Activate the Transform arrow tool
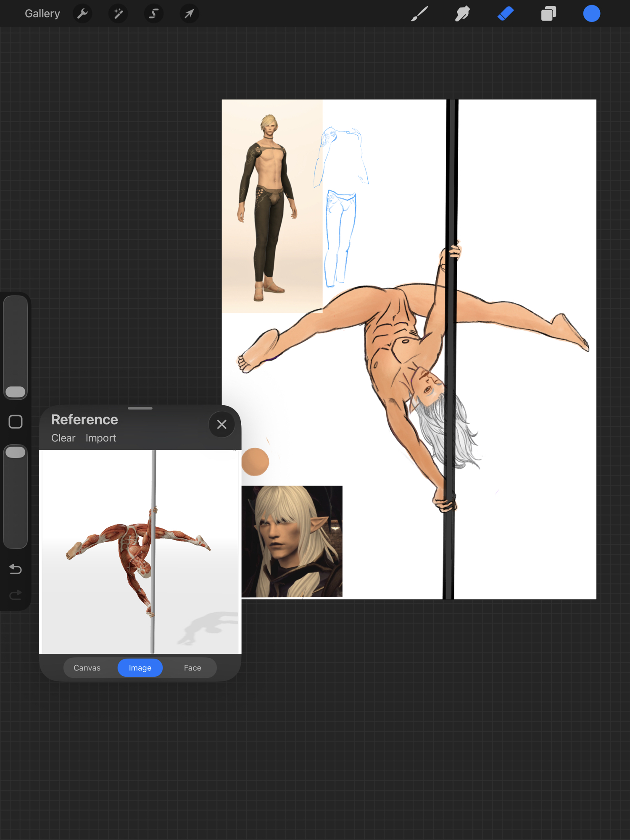 click(189, 14)
